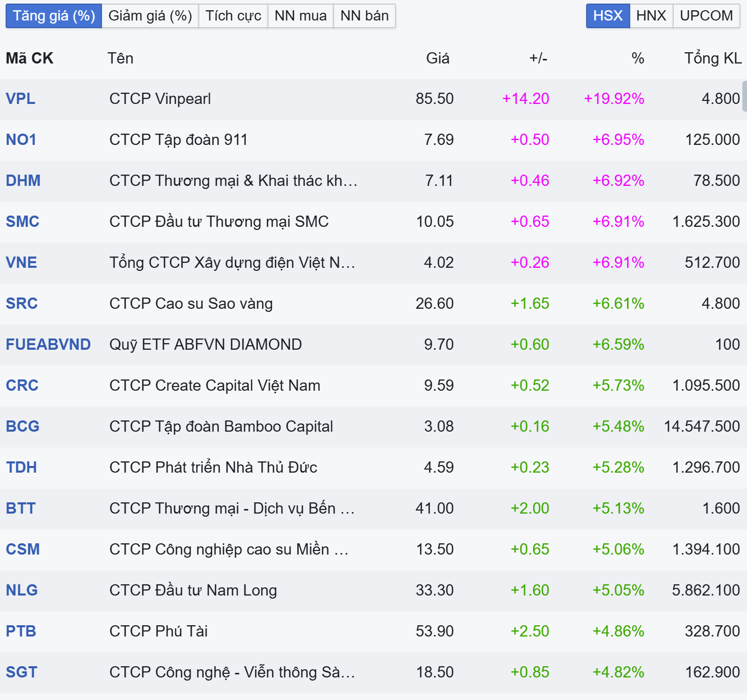Image resolution: width=747 pixels, height=700 pixels.
Task: Click the Mã CK column header
Action: tap(30, 58)
